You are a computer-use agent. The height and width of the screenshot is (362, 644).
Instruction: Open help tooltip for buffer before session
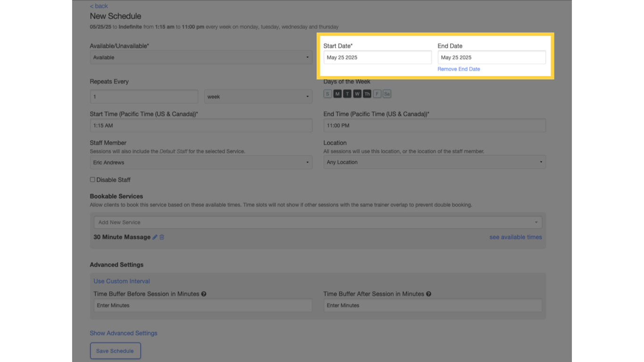click(x=204, y=294)
